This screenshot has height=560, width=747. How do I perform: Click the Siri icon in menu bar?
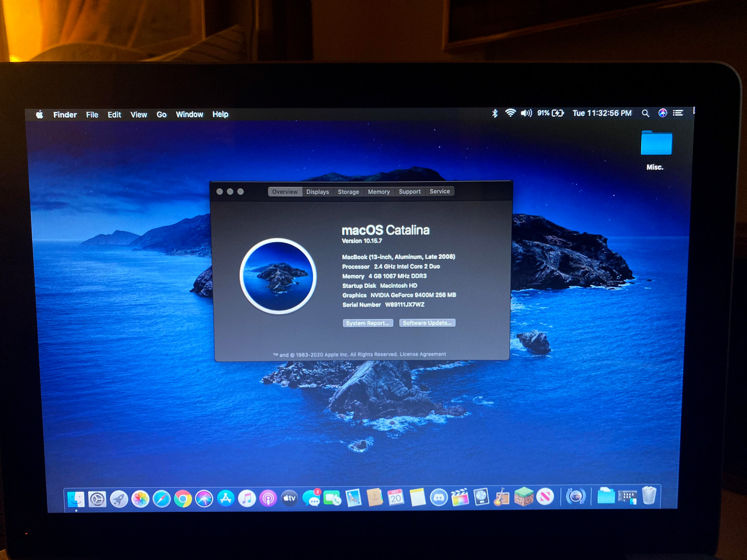tap(662, 113)
